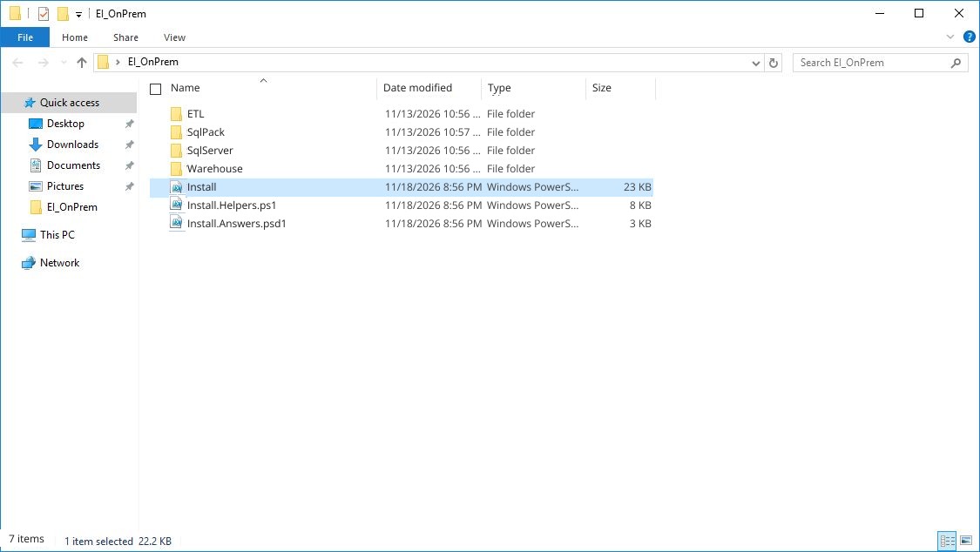Click the Install.Helpers.ps1 file icon
The height and width of the screenshot is (552, 980).
tap(177, 205)
